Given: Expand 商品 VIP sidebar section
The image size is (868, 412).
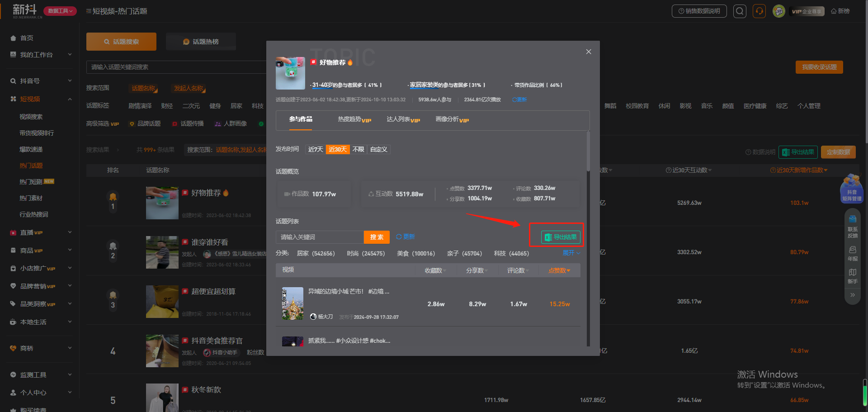Looking at the screenshot, I should [x=41, y=251].
